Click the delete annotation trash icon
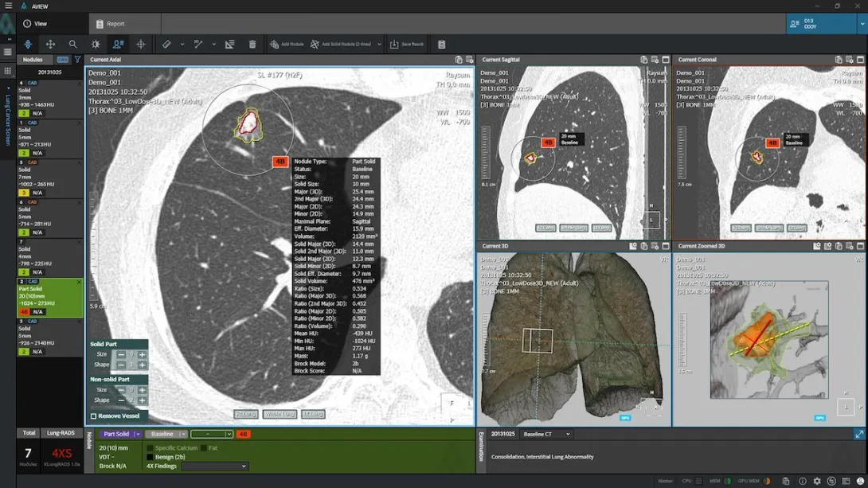This screenshot has width=868, height=488. pyautogui.click(x=251, y=44)
